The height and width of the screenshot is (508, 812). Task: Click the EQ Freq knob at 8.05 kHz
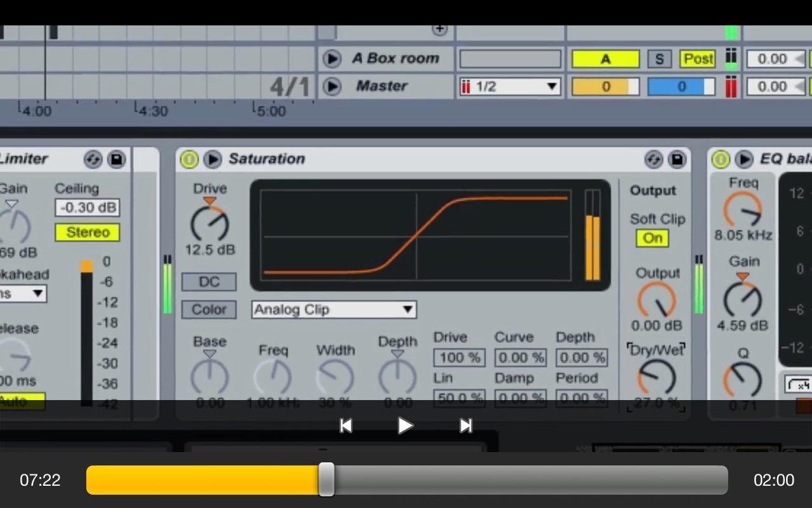coord(743,210)
